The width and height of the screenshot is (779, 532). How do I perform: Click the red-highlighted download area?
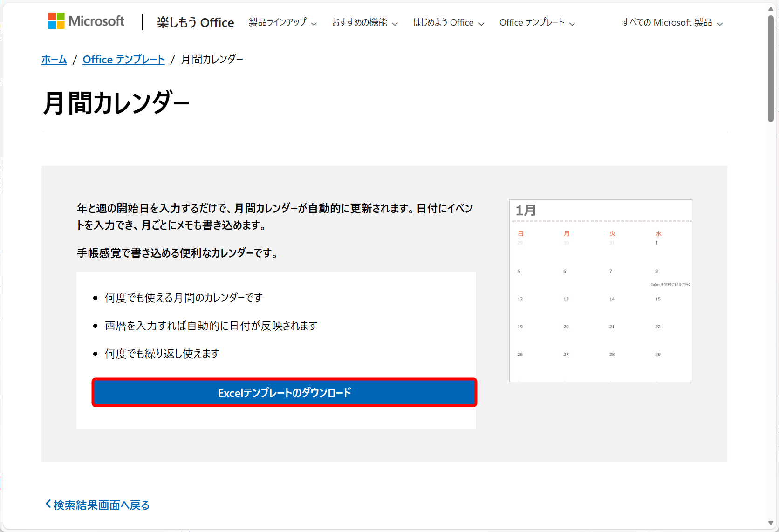[284, 392]
